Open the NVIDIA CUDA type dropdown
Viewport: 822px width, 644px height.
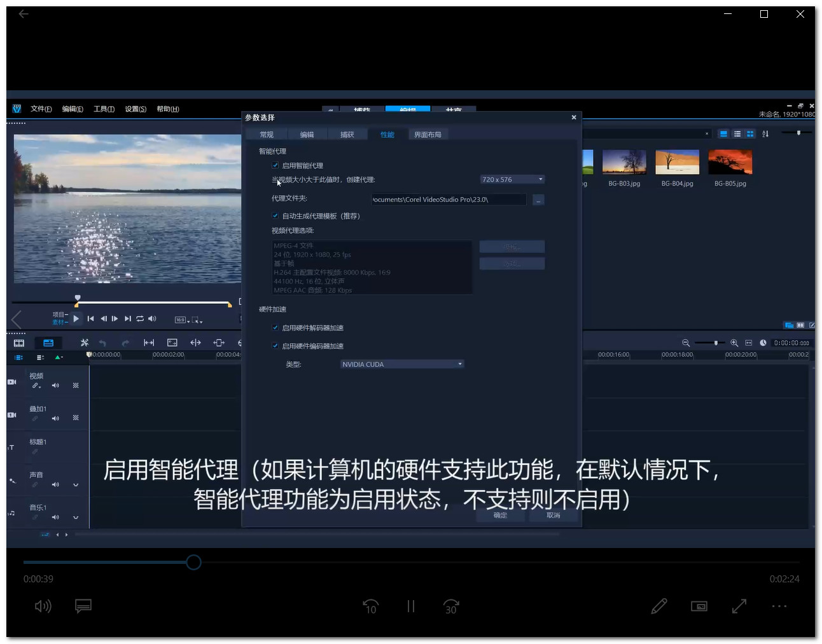(x=402, y=364)
